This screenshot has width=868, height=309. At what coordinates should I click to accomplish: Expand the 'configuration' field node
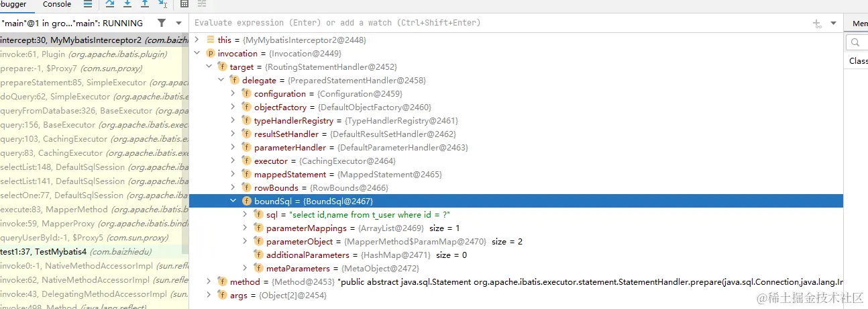tap(233, 94)
